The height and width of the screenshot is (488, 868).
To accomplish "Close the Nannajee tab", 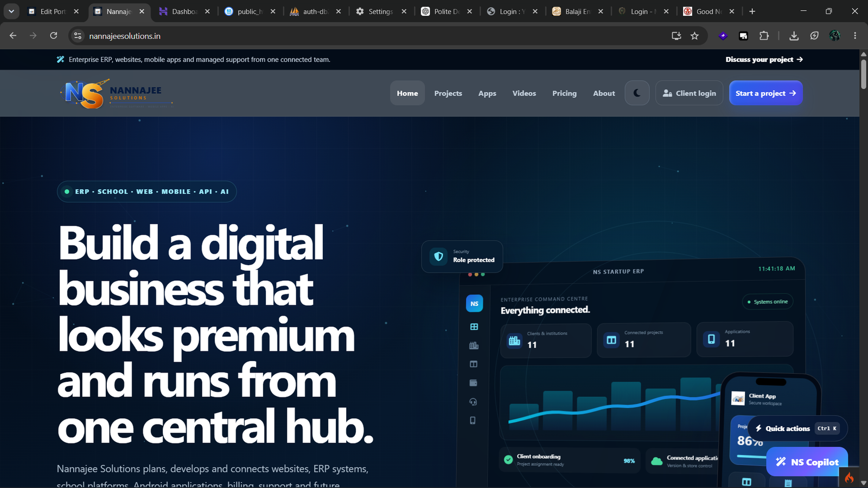I will point(142,11).
